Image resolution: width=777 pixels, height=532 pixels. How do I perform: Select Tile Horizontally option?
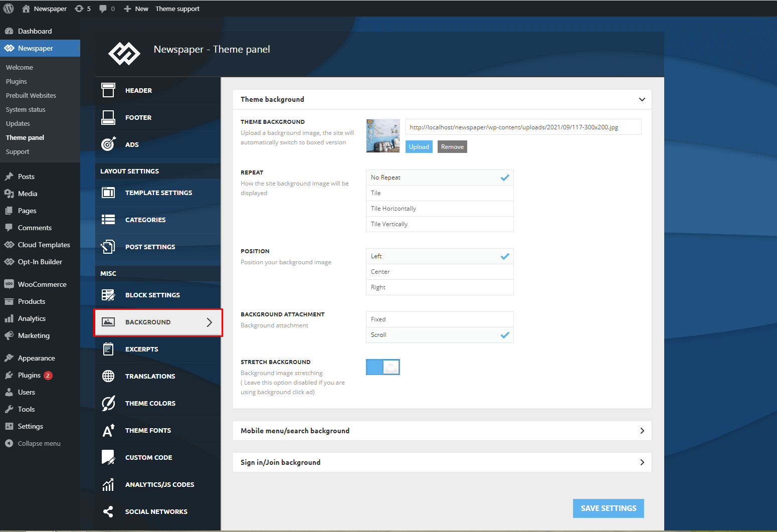click(x=440, y=209)
